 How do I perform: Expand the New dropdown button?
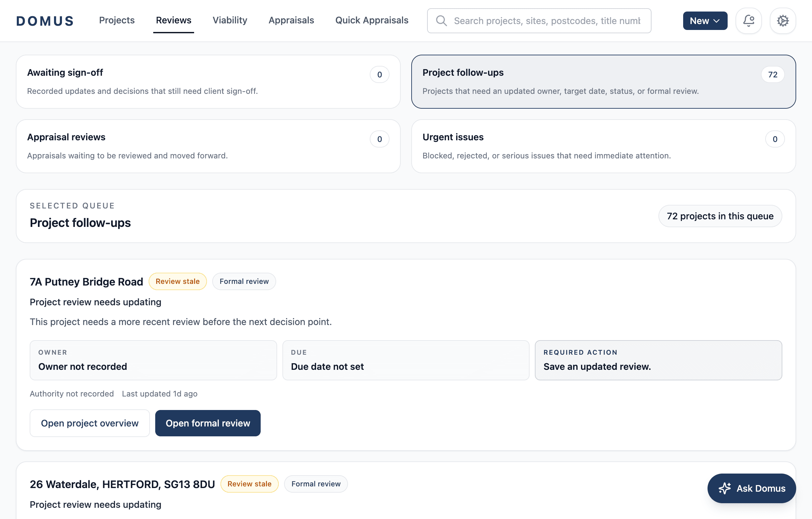[x=705, y=20]
